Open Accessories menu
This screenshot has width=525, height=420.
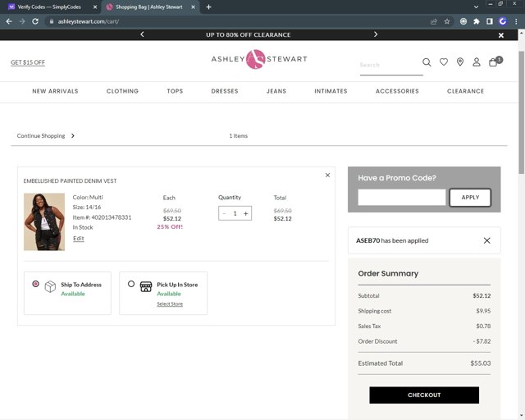coord(397,91)
